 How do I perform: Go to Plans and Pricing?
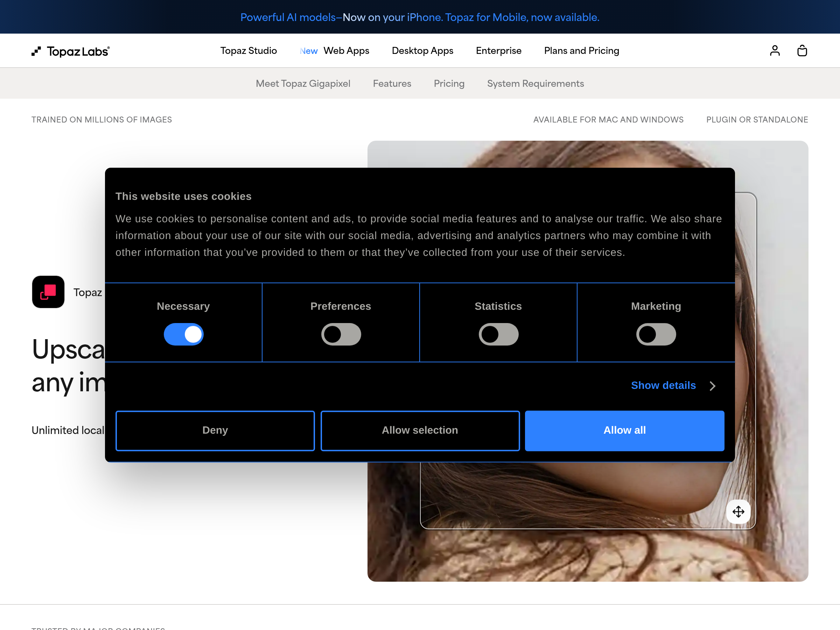[582, 50]
